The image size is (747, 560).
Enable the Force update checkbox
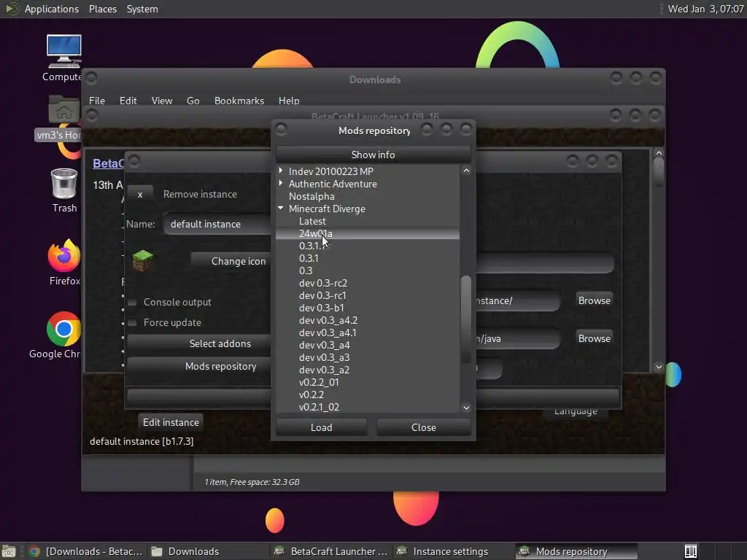(133, 322)
